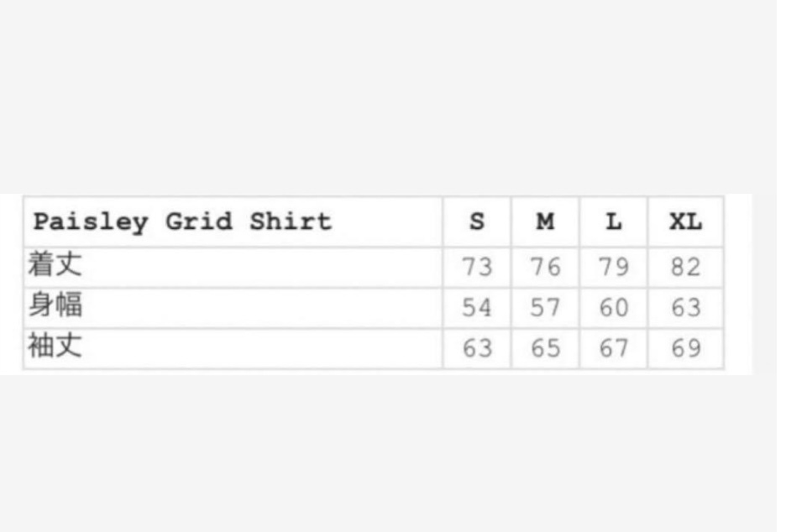This screenshot has width=786, height=532.
Task: Select the 袖丈 value 69 for size XL
Action: pos(685,348)
